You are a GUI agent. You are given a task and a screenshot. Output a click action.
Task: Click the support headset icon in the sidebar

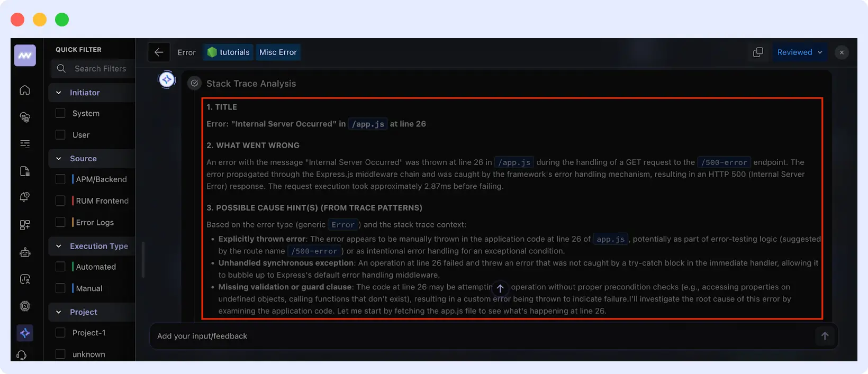click(22, 355)
